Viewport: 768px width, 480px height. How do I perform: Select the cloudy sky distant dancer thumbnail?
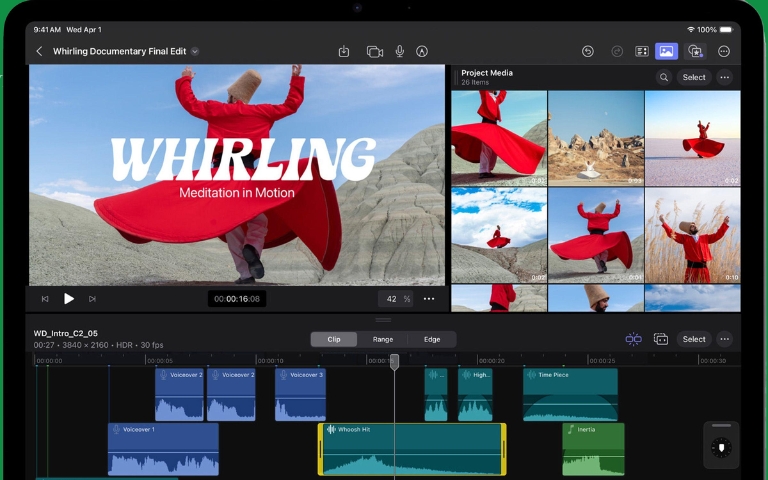[499, 235]
